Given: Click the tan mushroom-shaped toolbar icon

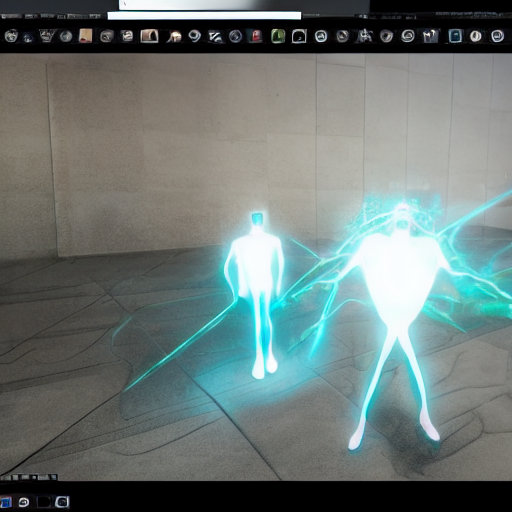Looking at the screenshot, I should pyautogui.click(x=174, y=36).
